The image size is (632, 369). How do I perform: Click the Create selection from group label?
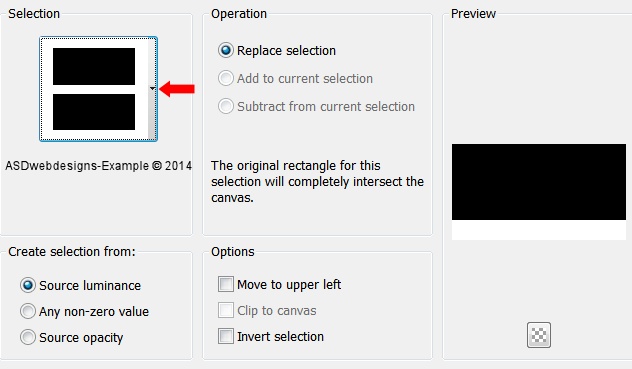pyautogui.click(x=72, y=252)
